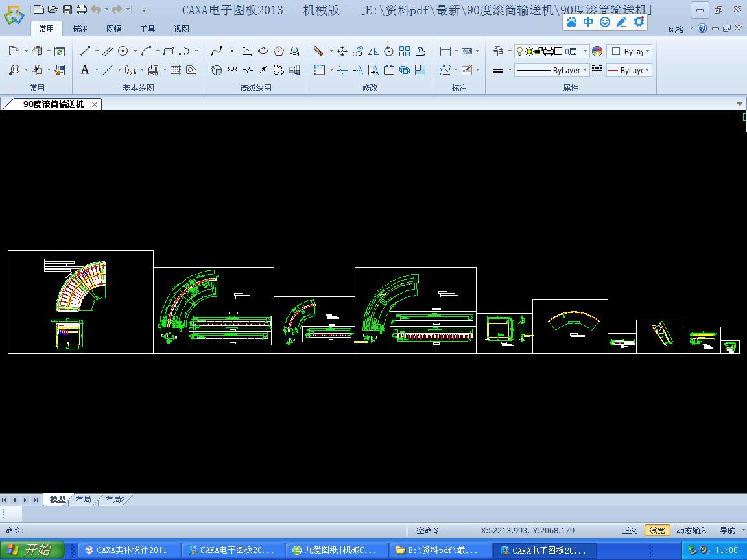Toggle 正交 orthogonal mode in status bar
The image size is (747, 560).
click(x=630, y=530)
